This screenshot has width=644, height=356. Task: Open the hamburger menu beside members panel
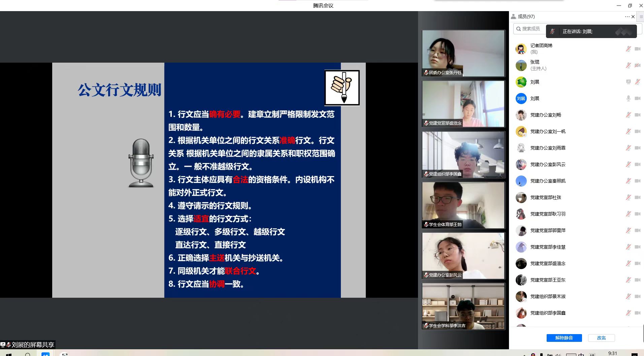coord(641,17)
